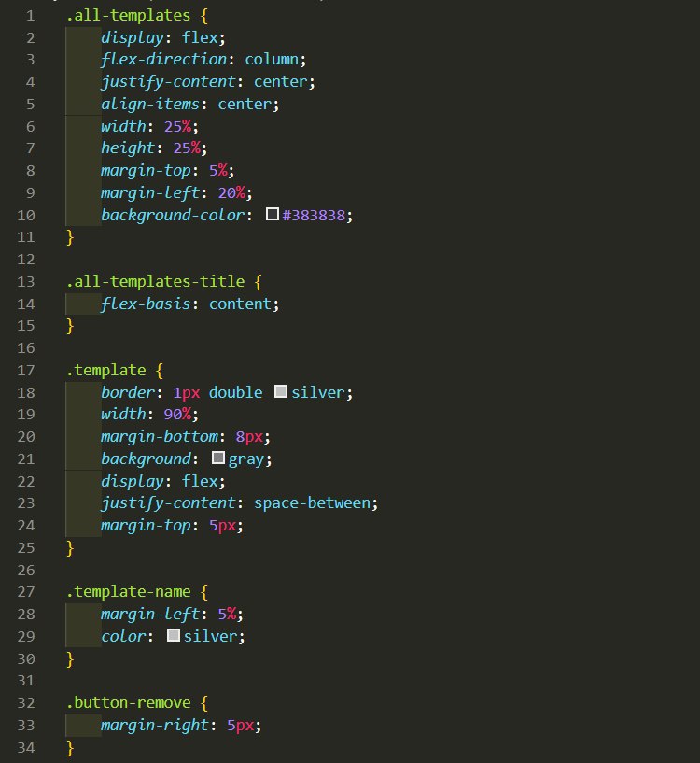
Task: Select line number 32 in the gutter
Action: pos(26,702)
